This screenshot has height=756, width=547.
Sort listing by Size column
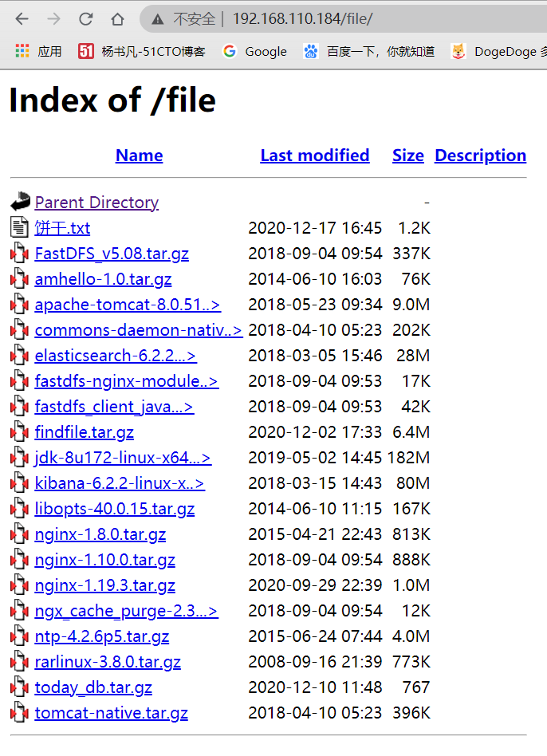click(407, 156)
